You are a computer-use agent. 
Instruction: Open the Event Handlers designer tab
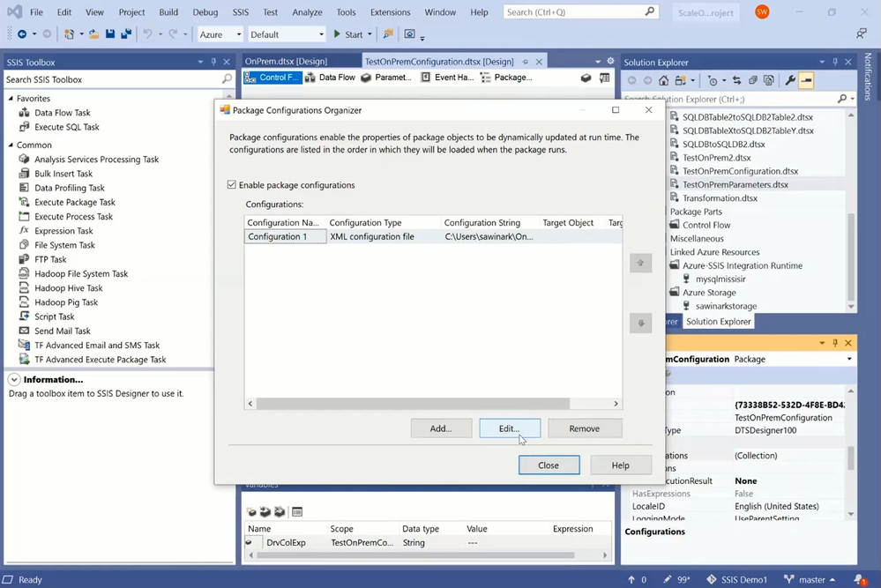point(448,78)
